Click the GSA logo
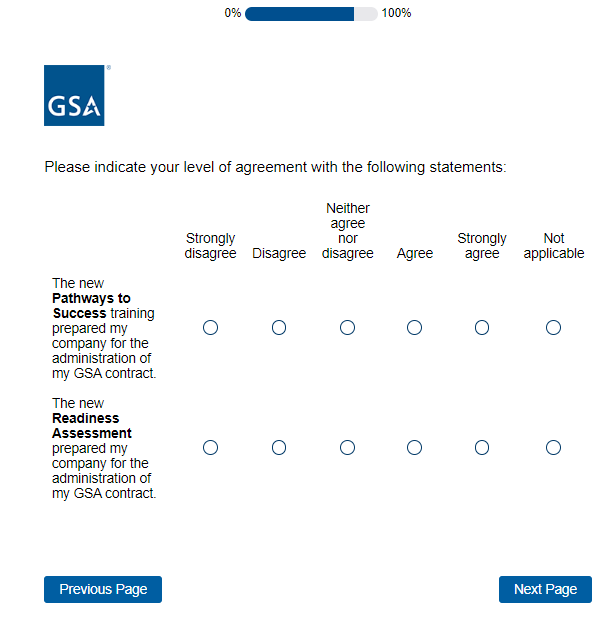 coord(74,96)
